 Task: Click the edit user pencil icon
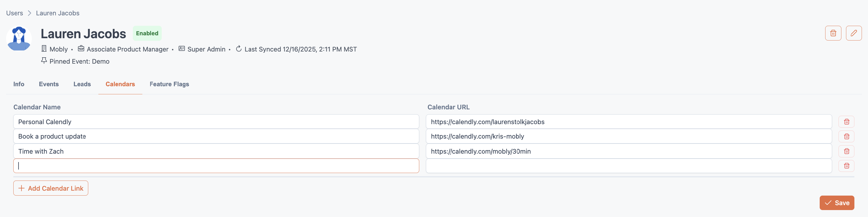[x=854, y=33]
